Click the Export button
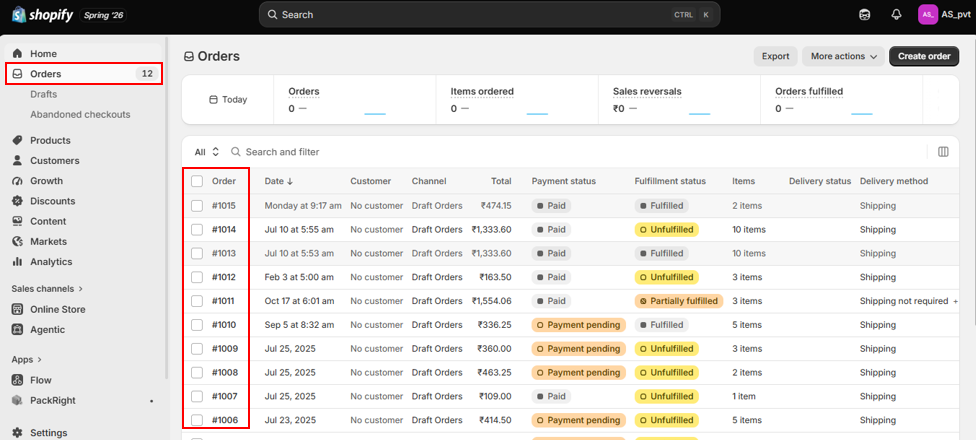 click(x=776, y=56)
